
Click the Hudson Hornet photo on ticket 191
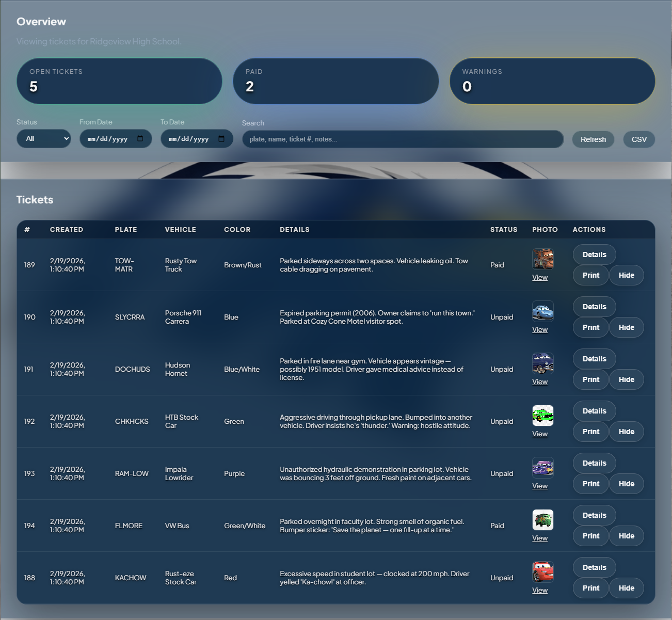point(542,363)
